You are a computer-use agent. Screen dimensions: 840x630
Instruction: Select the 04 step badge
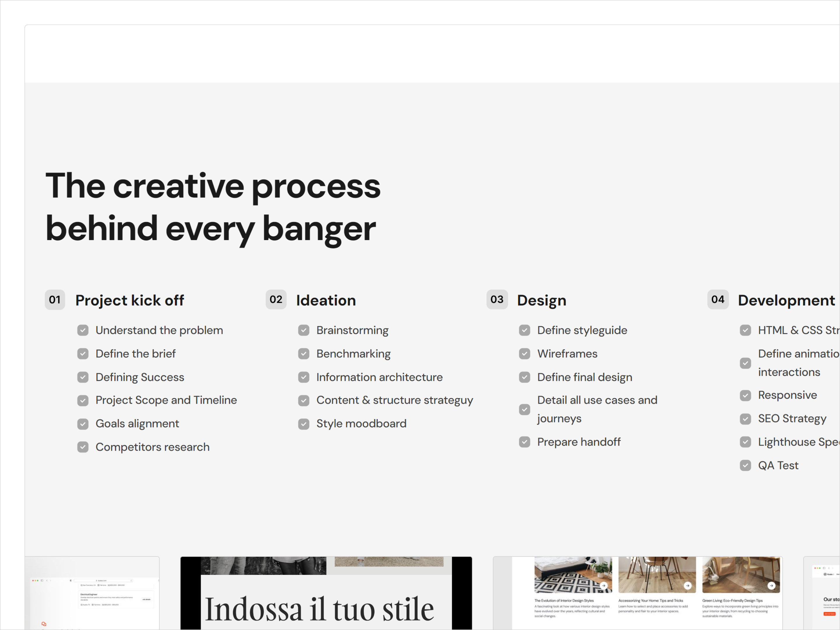click(x=718, y=300)
